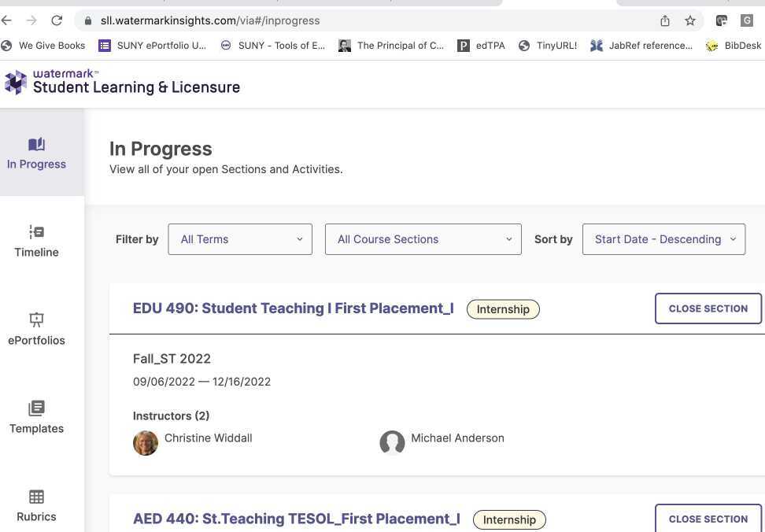Select the In Progress sidebar icon

(36, 145)
